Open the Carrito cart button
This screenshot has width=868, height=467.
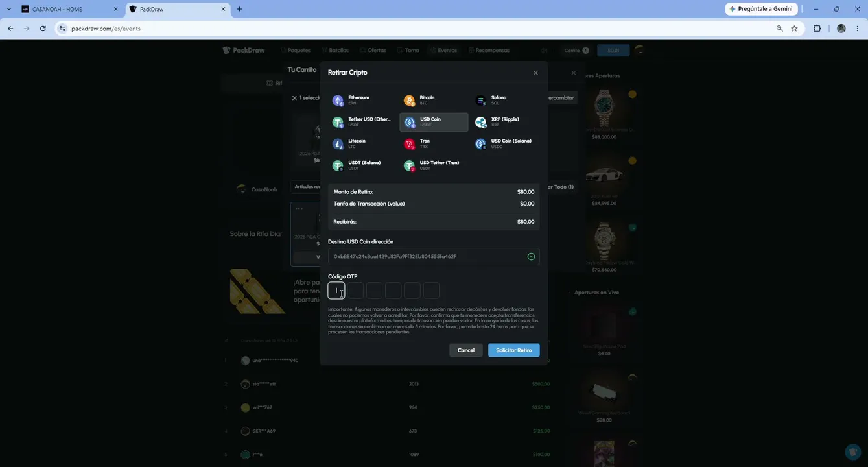pos(576,50)
